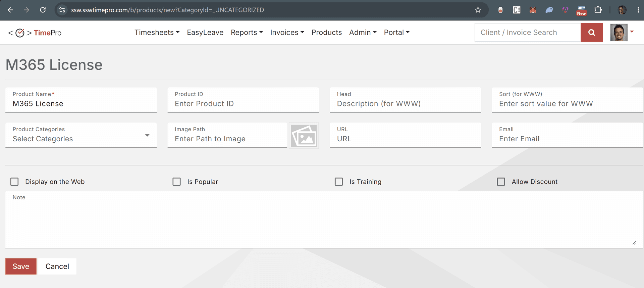Reload the current page

click(x=43, y=10)
